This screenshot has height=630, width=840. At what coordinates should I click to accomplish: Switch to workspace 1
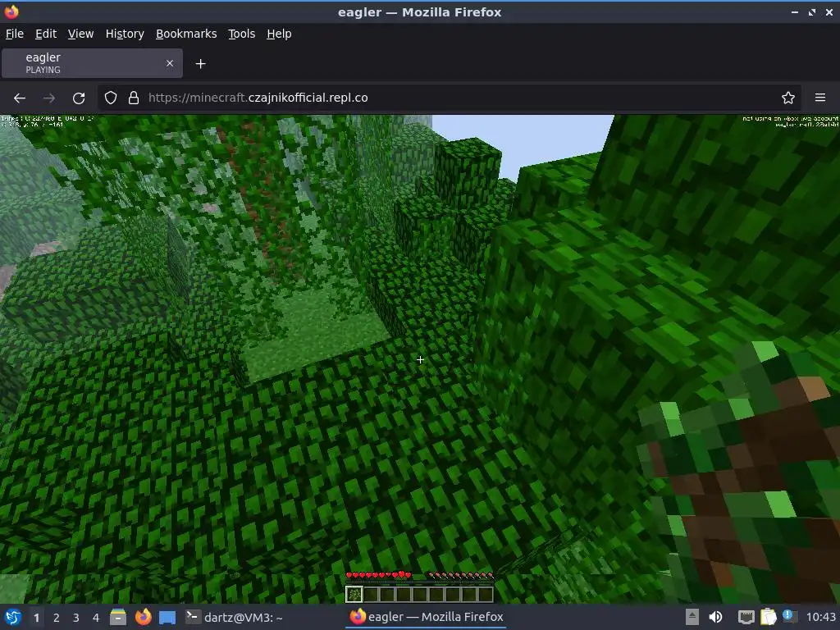pos(36,618)
